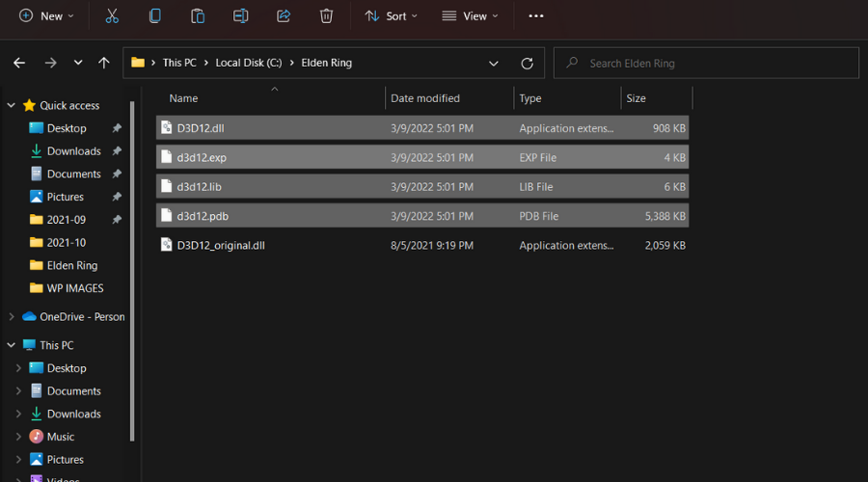Expand Pictures under This PC
This screenshot has height=482, width=868.
(x=18, y=459)
